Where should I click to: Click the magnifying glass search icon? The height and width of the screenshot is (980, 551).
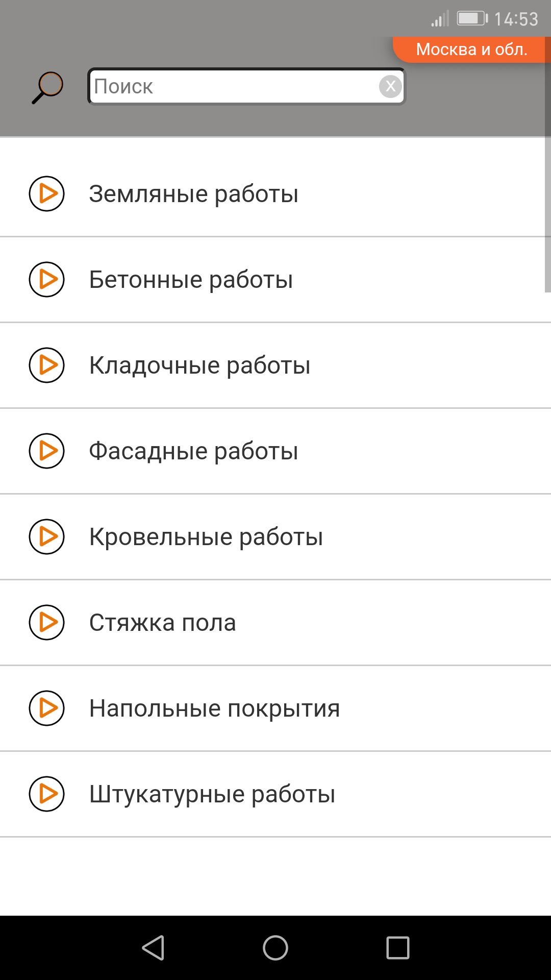(46, 87)
